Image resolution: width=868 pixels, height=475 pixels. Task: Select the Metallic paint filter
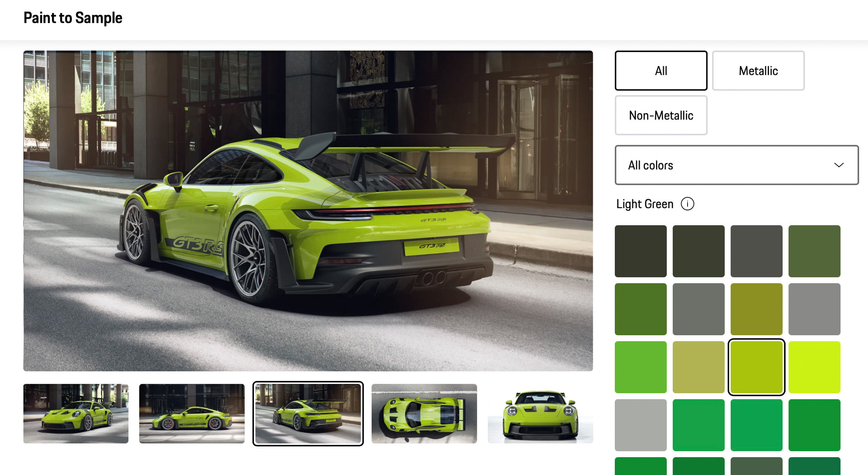click(x=758, y=71)
